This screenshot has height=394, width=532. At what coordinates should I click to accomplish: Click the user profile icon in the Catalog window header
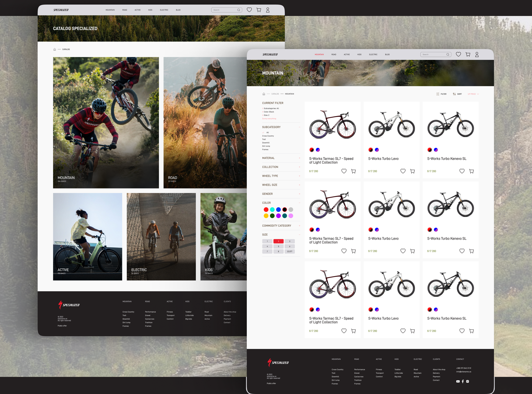268,10
